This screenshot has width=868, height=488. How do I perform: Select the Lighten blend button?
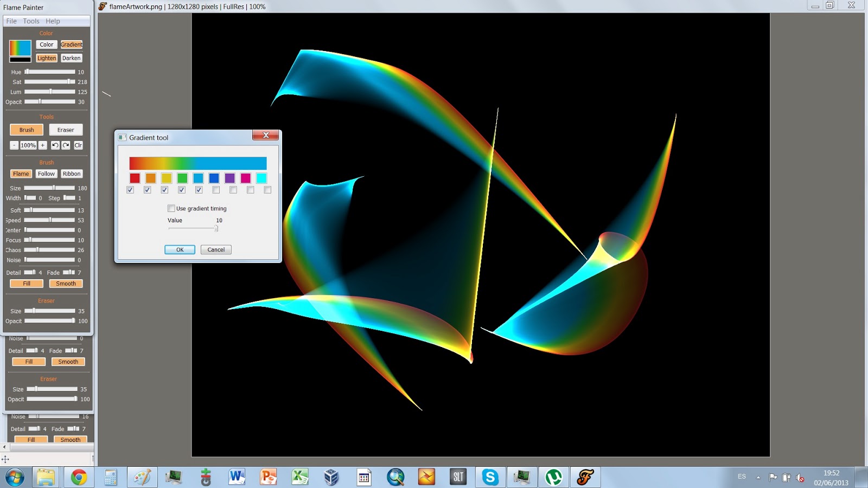click(x=47, y=58)
